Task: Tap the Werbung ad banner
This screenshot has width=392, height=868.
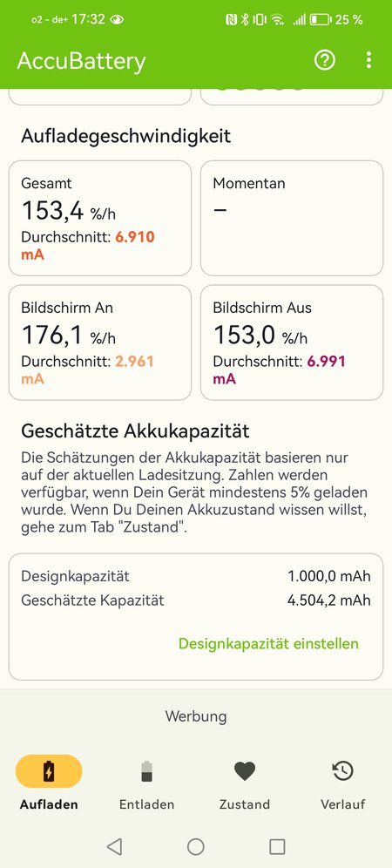Action: (196, 716)
